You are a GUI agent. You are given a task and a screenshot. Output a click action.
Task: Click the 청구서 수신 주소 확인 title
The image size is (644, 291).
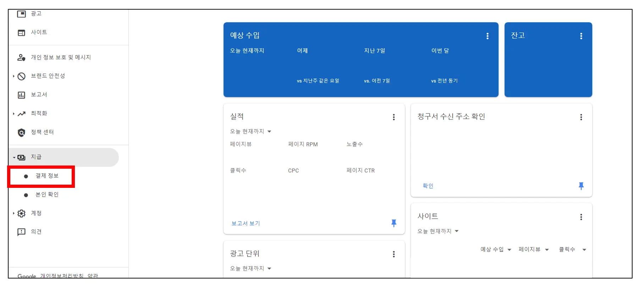tap(451, 117)
